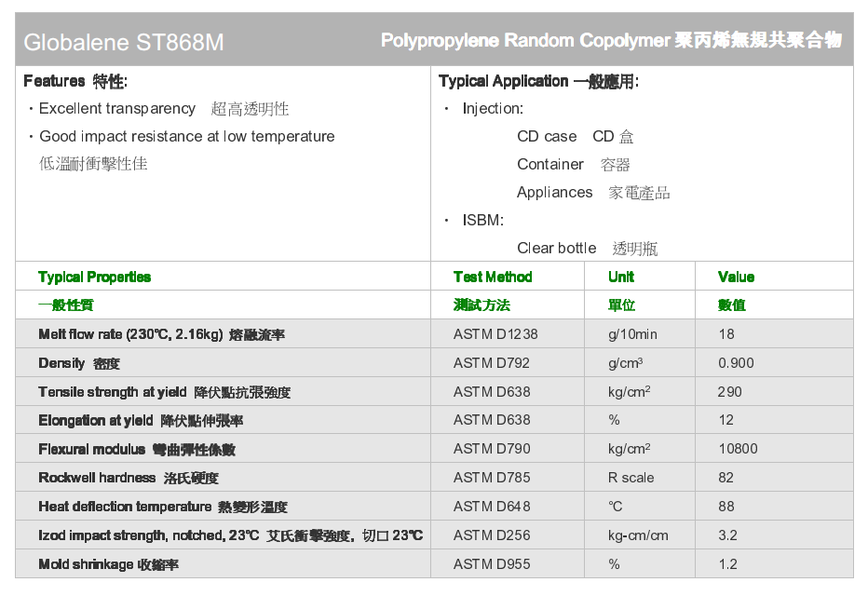The width and height of the screenshot is (868, 596).
Task: Click the "Elongation at yield" row label
Action: pos(96,421)
